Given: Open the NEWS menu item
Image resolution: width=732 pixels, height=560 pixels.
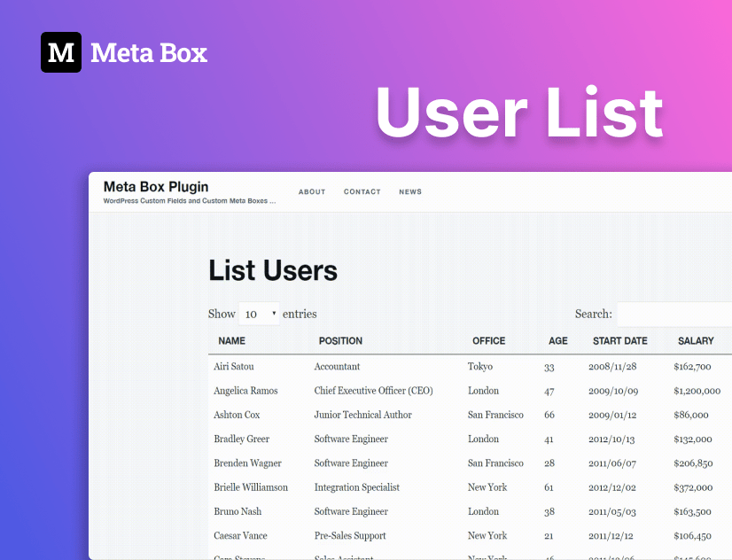Looking at the screenshot, I should coord(409,191).
